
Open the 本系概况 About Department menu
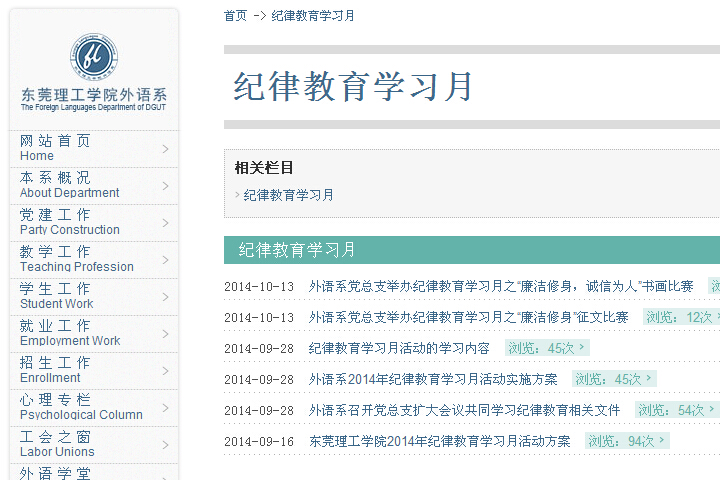click(69, 185)
